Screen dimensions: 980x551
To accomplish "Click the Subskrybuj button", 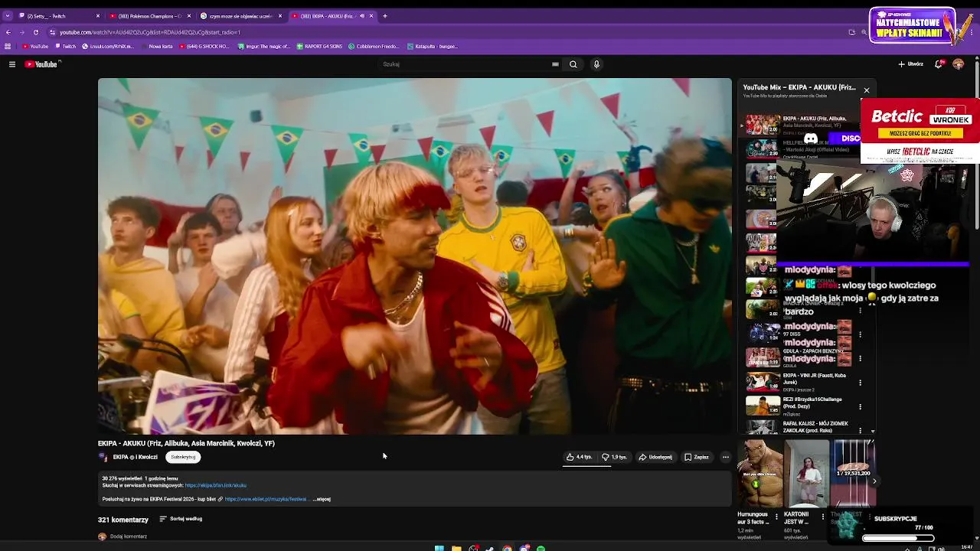I will 183,457.
